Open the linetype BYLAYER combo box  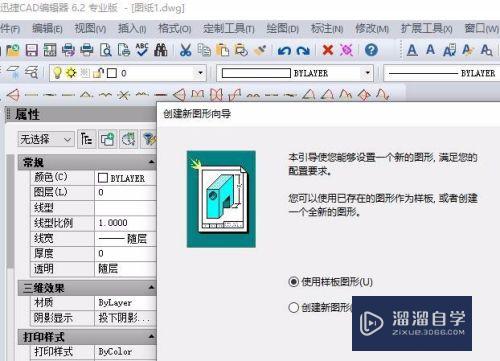[x=442, y=73]
